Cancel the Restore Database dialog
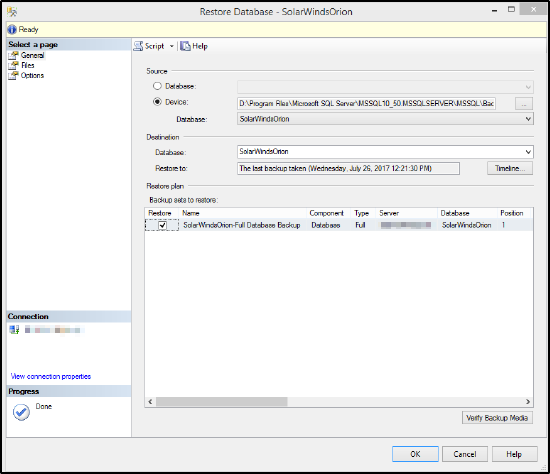The height and width of the screenshot is (474, 550). click(x=465, y=454)
